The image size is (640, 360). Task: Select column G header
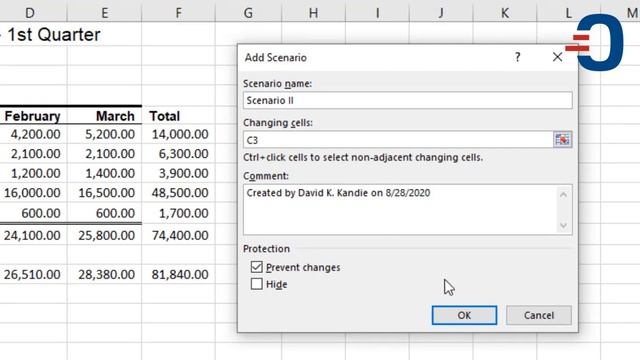tap(248, 13)
